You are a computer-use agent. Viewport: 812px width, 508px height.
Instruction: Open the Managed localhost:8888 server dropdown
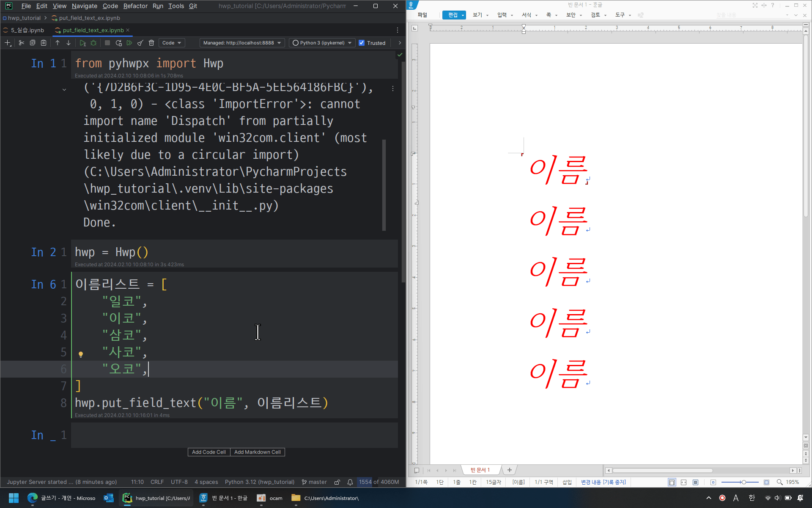(242, 43)
